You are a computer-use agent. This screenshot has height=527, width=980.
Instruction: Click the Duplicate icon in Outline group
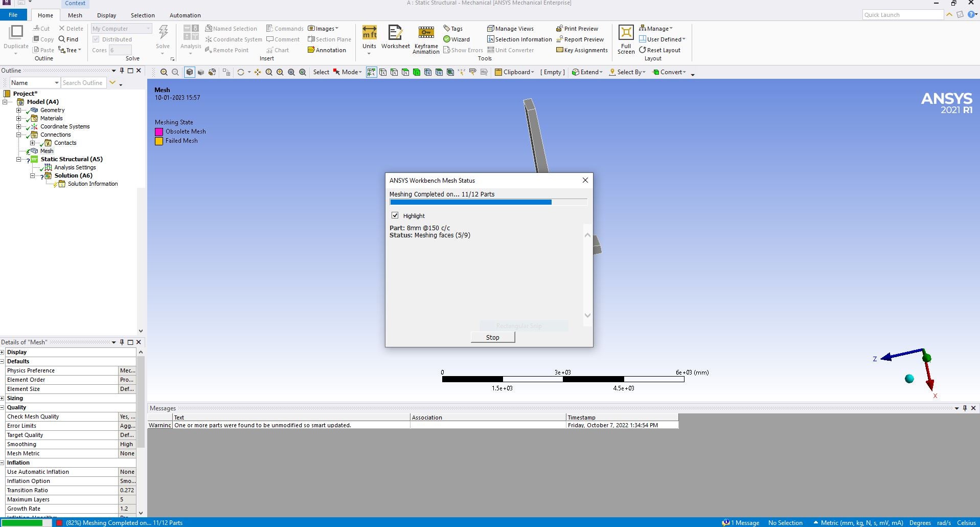[x=16, y=32]
